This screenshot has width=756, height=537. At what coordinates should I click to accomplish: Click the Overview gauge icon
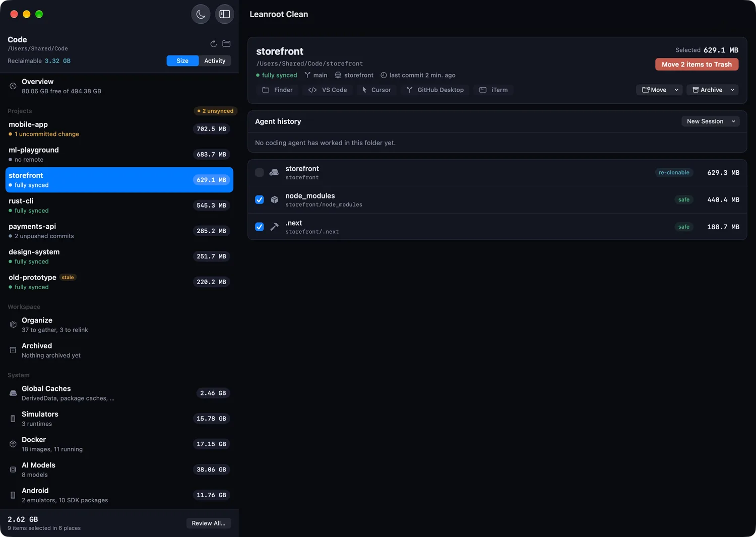point(13,86)
